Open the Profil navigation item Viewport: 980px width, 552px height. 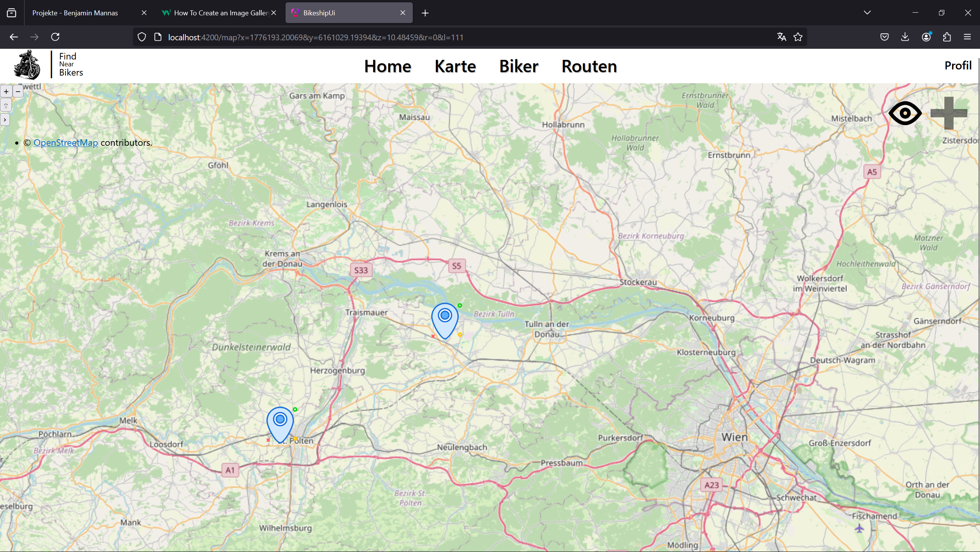coord(958,65)
